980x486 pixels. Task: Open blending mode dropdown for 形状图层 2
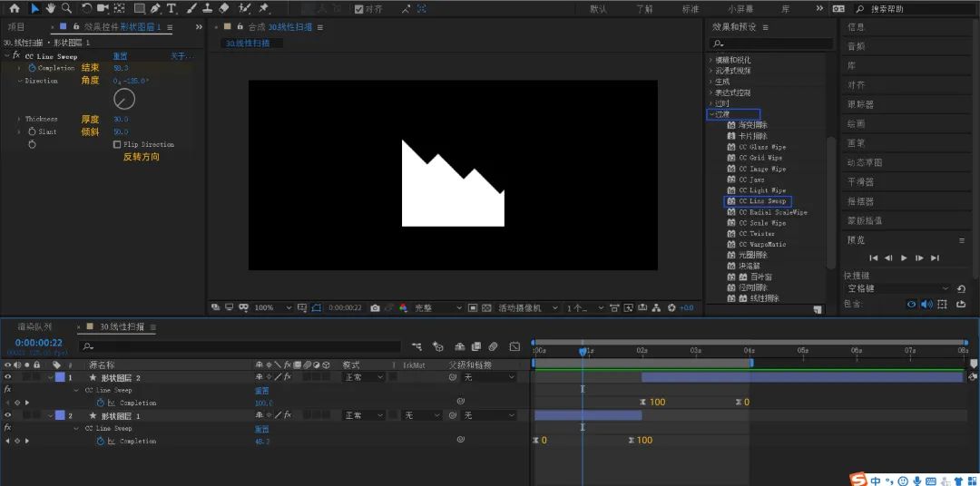coord(363,377)
